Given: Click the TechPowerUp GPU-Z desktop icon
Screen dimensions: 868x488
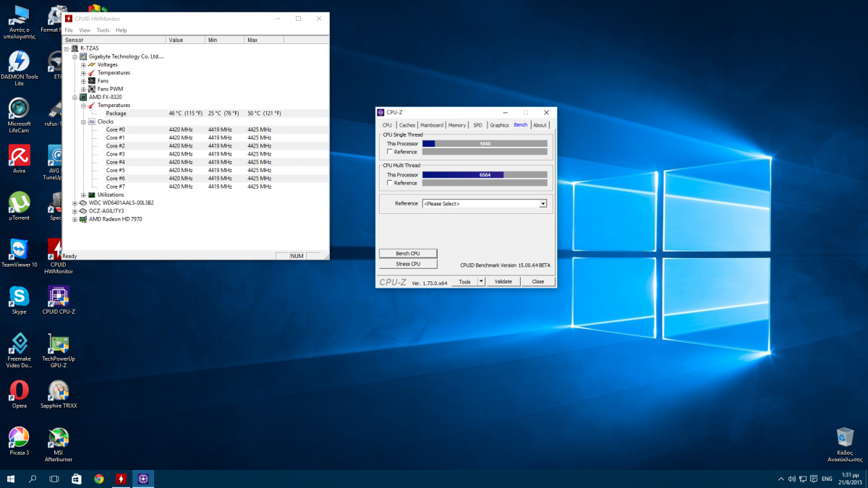Looking at the screenshot, I should 58,351.
